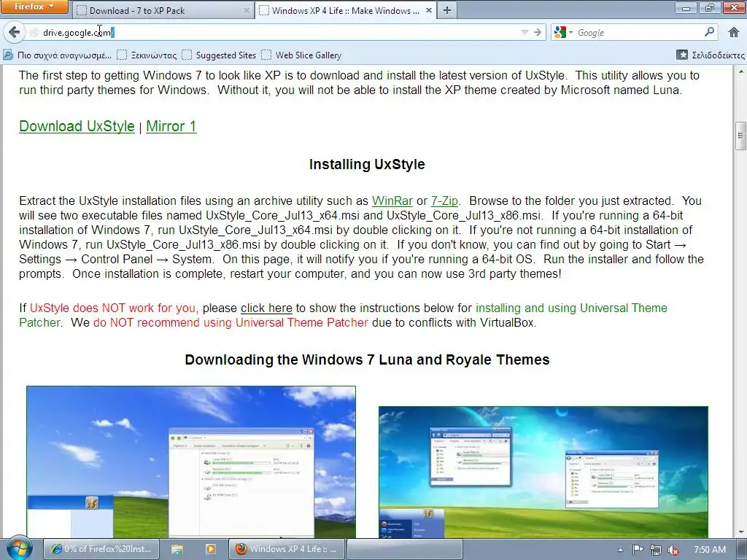Switch to Windows XP 4 Life taskbar button
747x560 pixels.
click(286, 549)
